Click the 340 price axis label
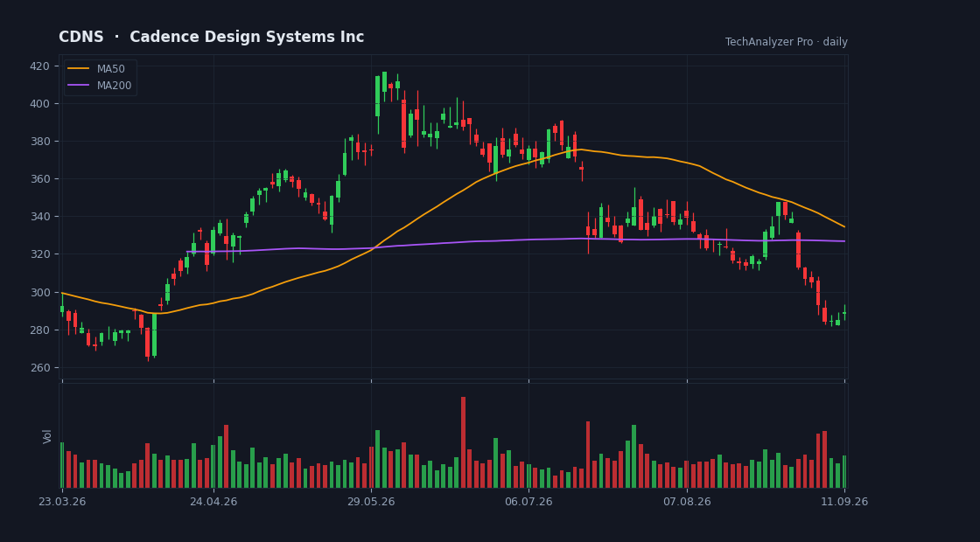This screenshot has height=542, width=980. 40,217
